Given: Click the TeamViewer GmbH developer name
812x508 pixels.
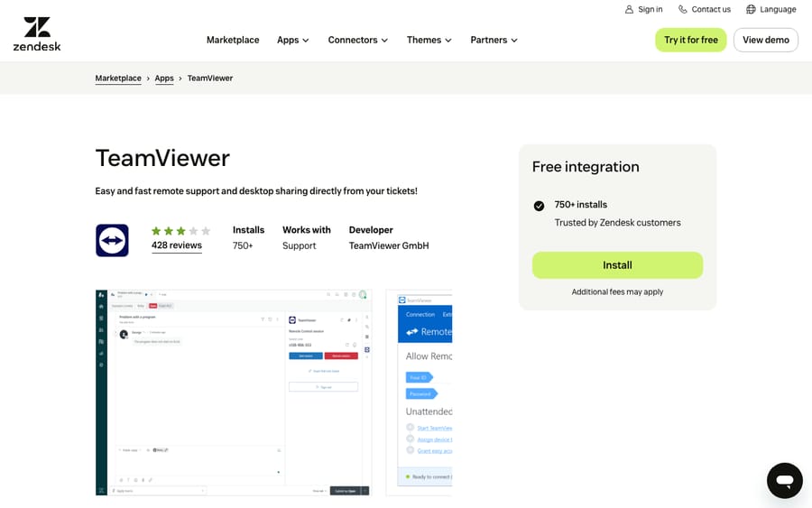Looking at the screenshot, I should point(388,245).
